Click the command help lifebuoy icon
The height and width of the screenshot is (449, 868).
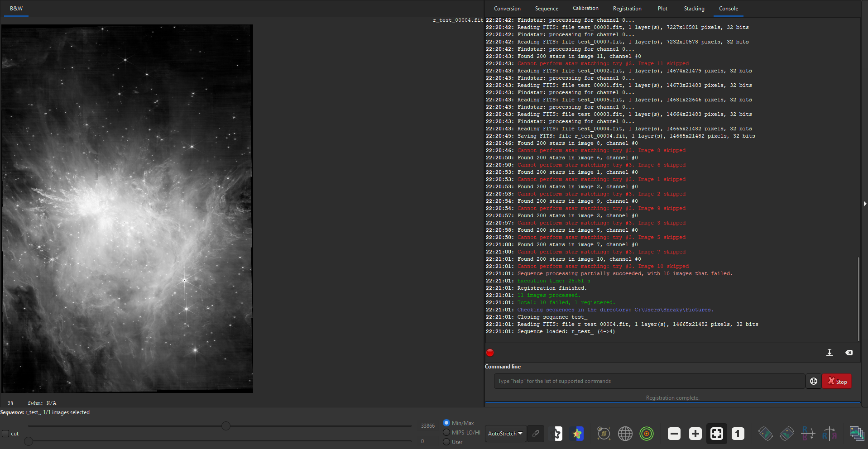(813, 381)
